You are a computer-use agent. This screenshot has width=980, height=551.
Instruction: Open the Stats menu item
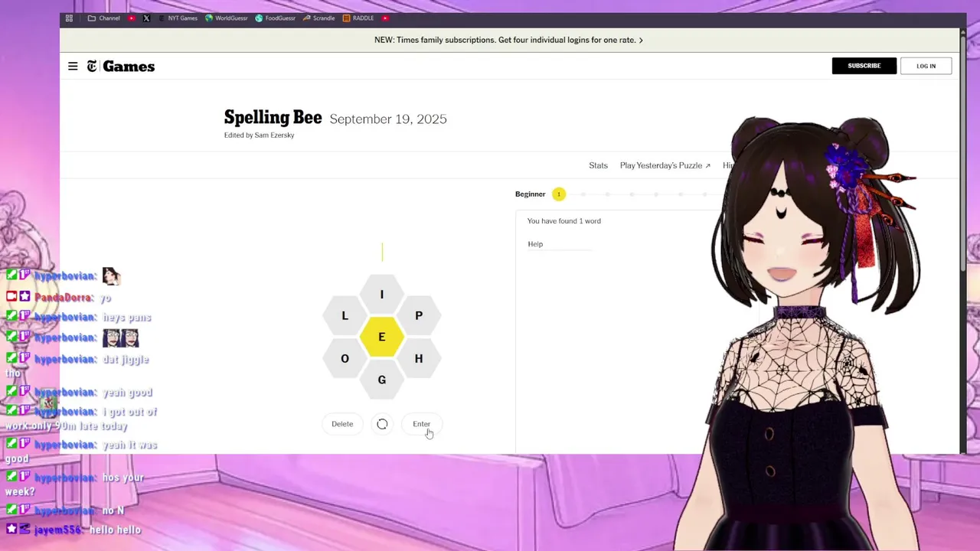[598, 165]
